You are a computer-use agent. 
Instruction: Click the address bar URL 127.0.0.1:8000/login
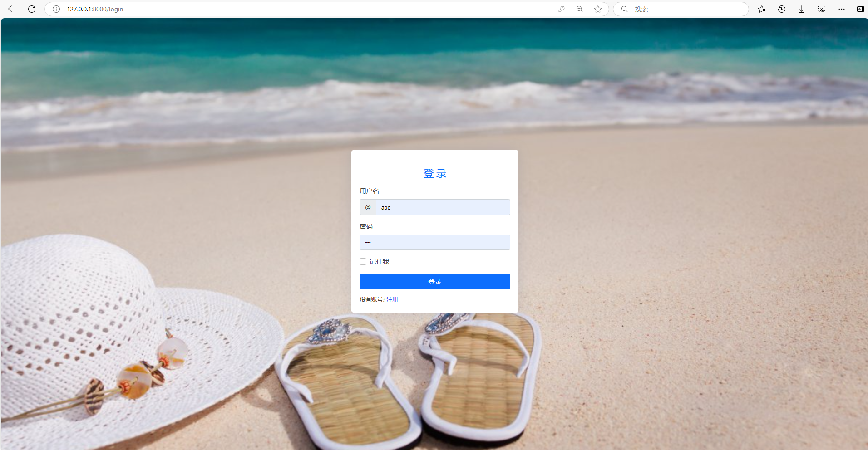[95, 9]
